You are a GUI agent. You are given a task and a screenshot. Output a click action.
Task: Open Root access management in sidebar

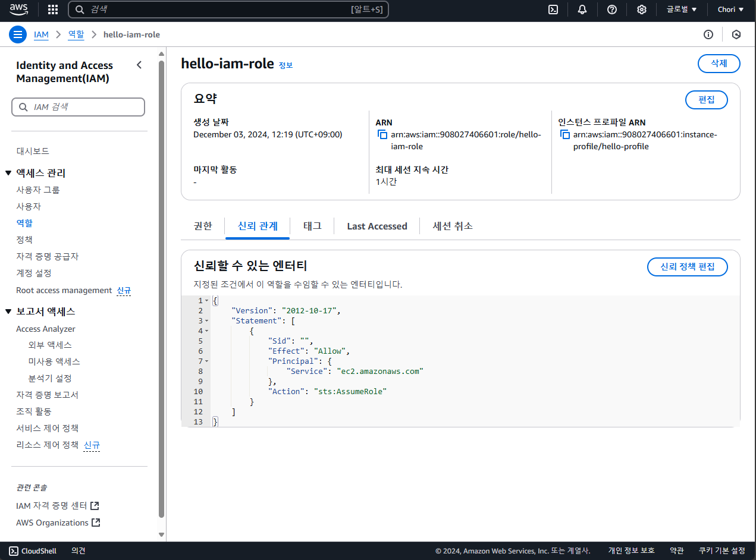click(x=64, y=290)
